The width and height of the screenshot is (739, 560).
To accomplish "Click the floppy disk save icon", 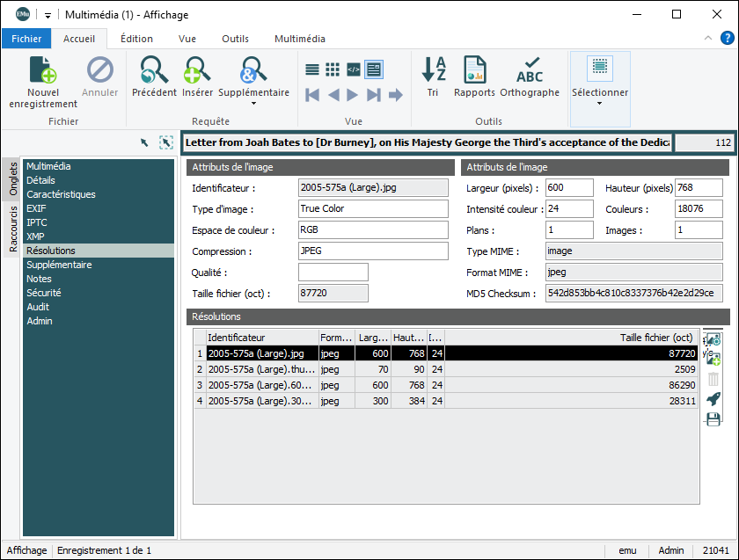I will pos(713,419).
